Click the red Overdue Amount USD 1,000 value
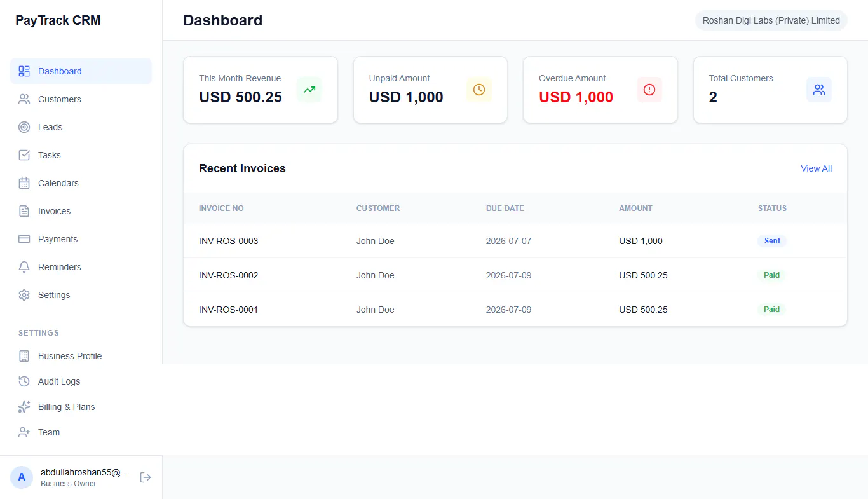The height and width of the screenshot is (499, 868). pyautogui.click(x=576, y=97)
